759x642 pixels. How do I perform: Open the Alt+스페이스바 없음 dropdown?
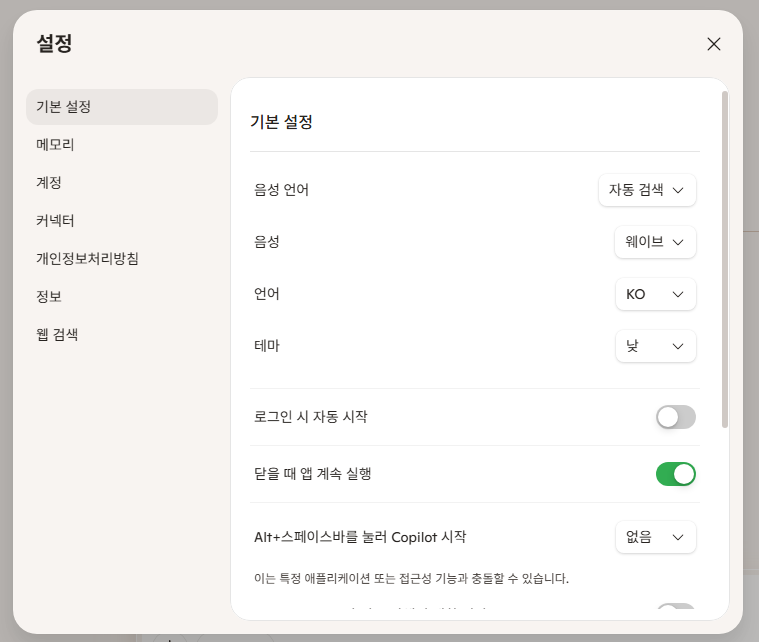pyautogui.click(x=655, y=536)
